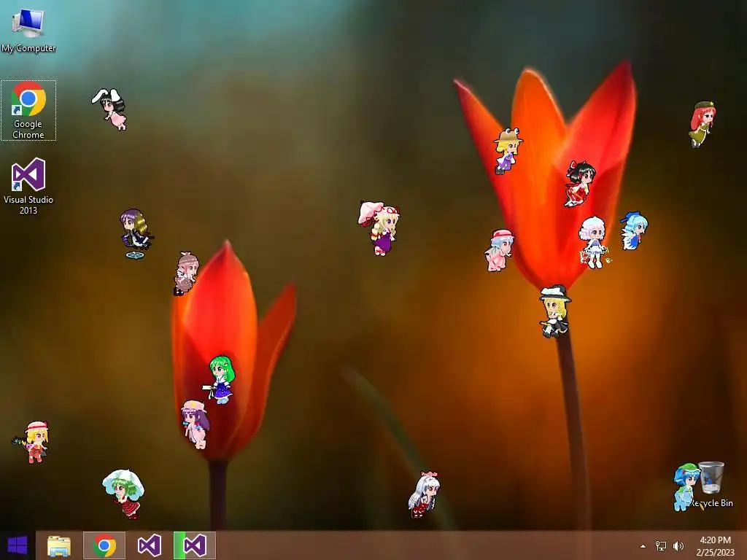Click the blonde girl wearing frog-eyed hat
This screenshot has width=747, height=560.
pos(508,151)
